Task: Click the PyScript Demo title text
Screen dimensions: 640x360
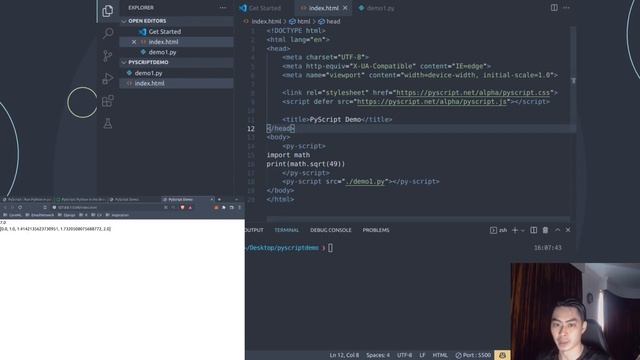Action: click(x=336, y=120)
